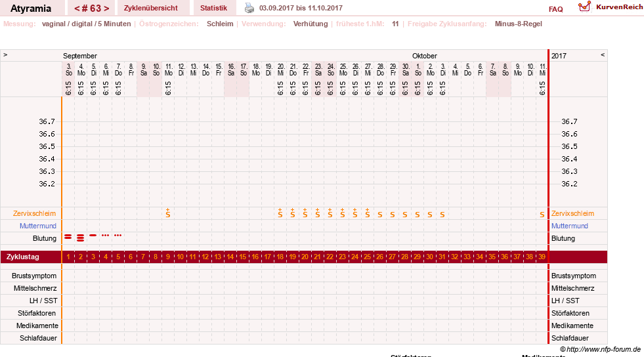This screenshot has height=357, width=644.
Task: Open the FAQ link
Action: tap(555, 9)
